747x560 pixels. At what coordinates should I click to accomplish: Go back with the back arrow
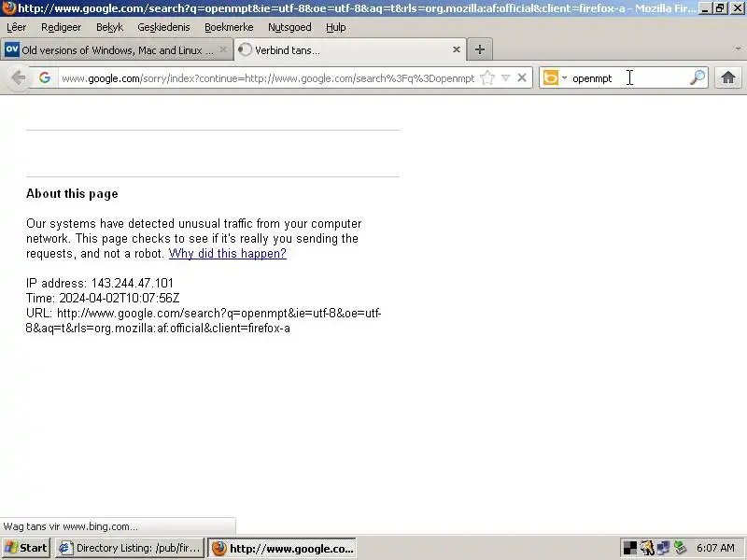[18, 77]
